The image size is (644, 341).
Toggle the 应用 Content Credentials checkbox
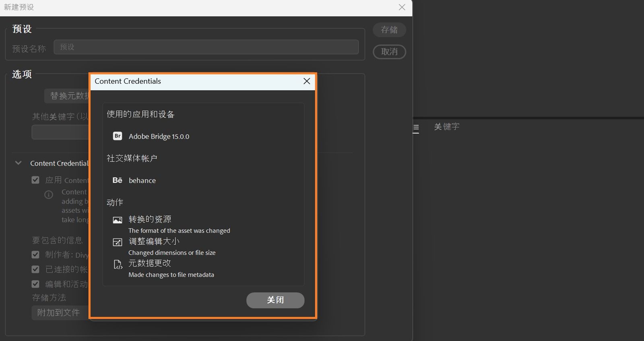pyautogui.click(x=35, y=180)
